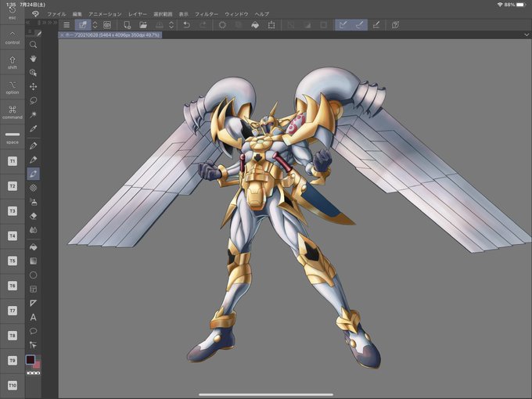Click the Fill icon in the command bar
Screen dimensions: 532x399
(x=255, y=25)
